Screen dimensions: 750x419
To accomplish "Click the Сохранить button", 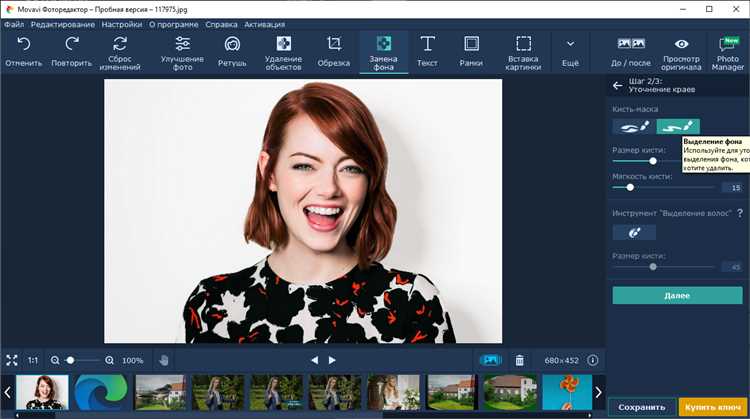I will (642, 407).
